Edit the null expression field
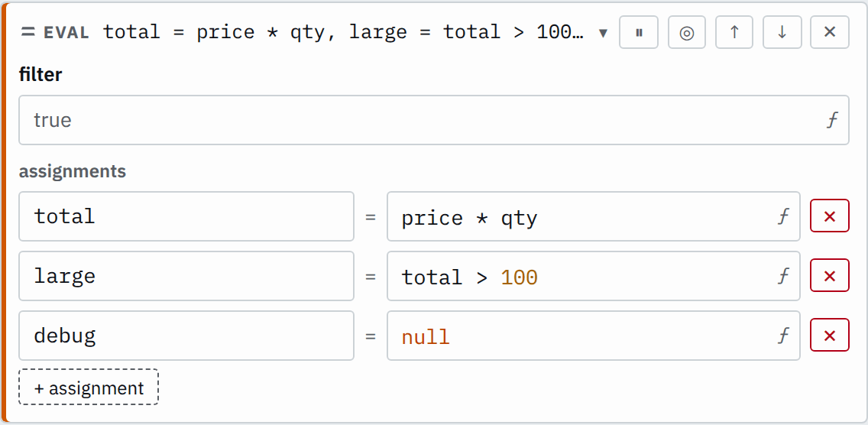The height and width of the screenshot is (425, 868). tap(594, 336)
